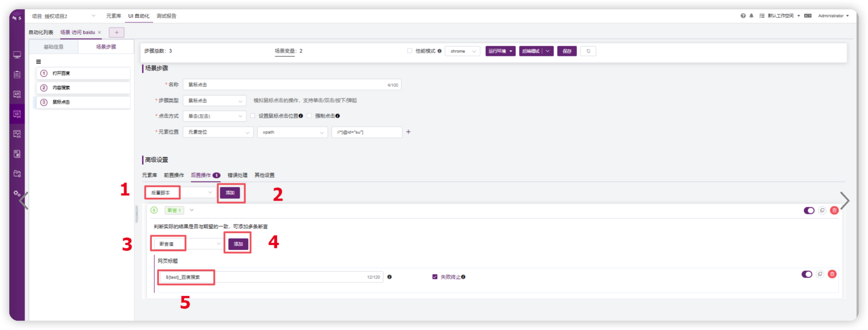Screen dimensions: 868x330
Task: Open the project folder sidebar icon
Action: point(17,173)
